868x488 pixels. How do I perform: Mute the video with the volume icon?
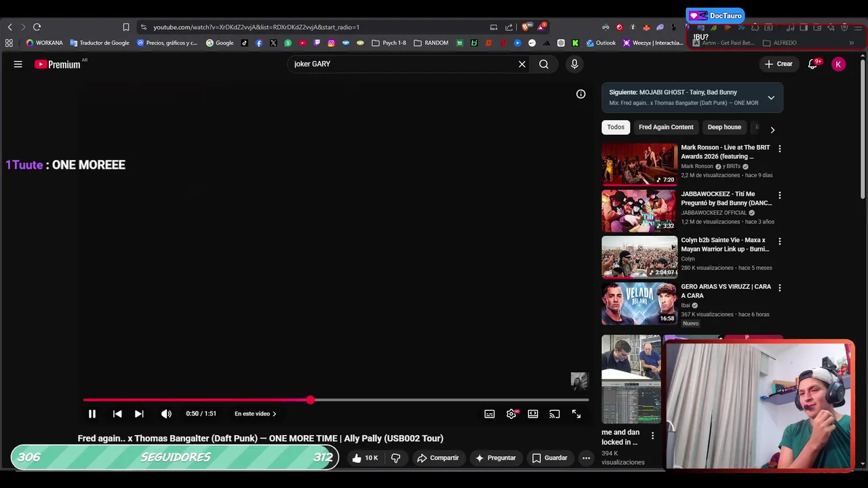click(x=166, y=413)
